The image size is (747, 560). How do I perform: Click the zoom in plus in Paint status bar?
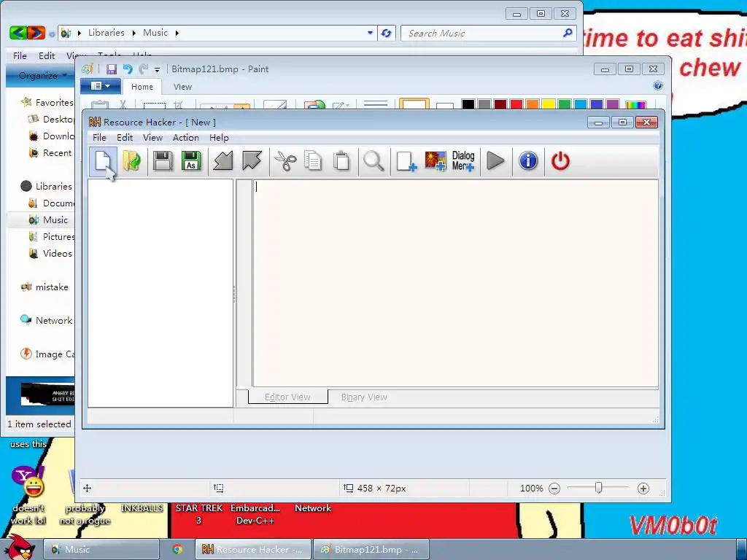click(643, 489)
